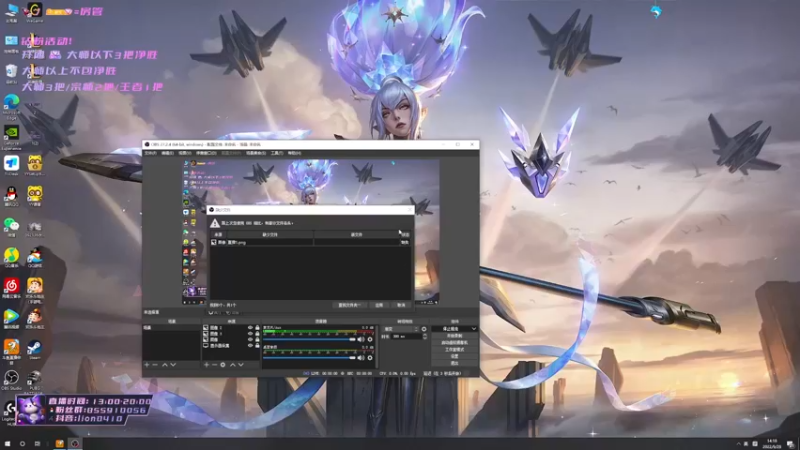The height and width of the screenshot is (450, 800).
Task: Open the OBS Studio desktop shortcut
Action: (11, 380)
